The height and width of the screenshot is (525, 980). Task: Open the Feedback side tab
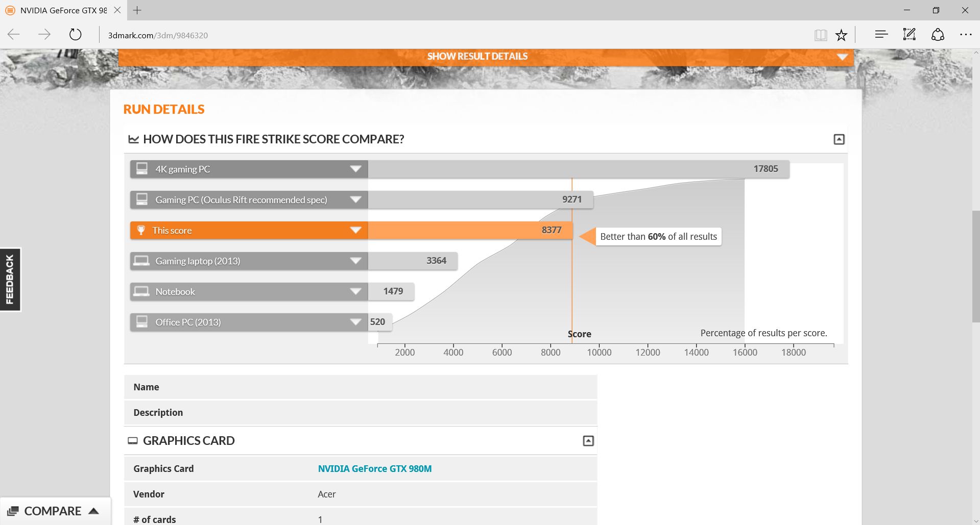point(10,280)
